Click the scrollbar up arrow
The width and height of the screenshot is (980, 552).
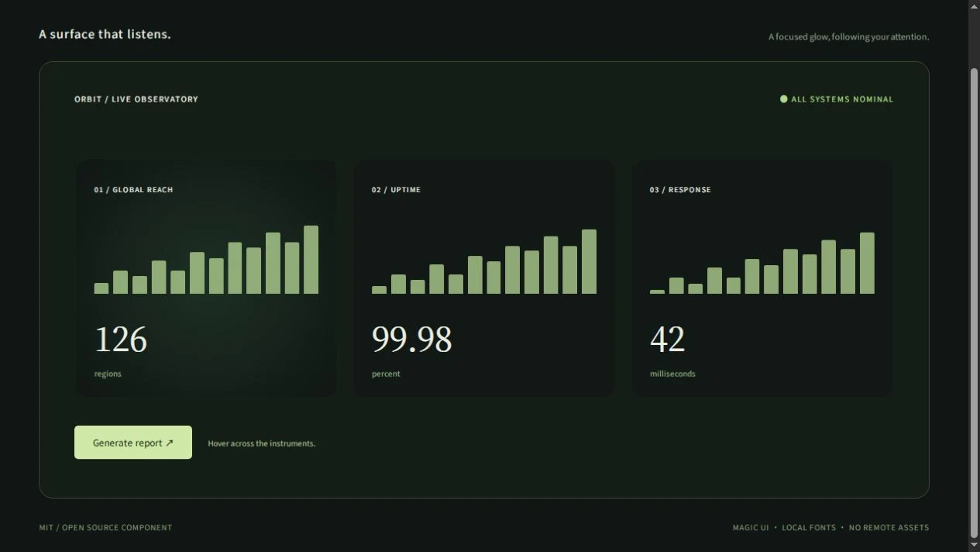tap(974, 6)
